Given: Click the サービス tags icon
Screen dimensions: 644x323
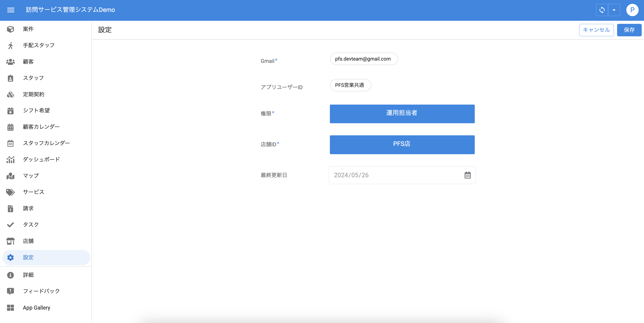Looking at the screenshot, I should pyautogui.click(x=11, y=192).
